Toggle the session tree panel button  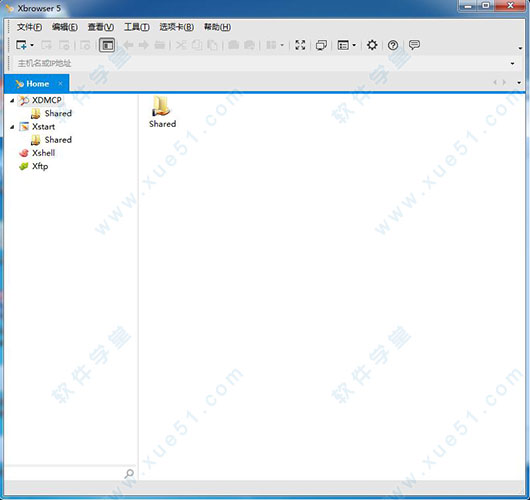[x=107, y=45]
